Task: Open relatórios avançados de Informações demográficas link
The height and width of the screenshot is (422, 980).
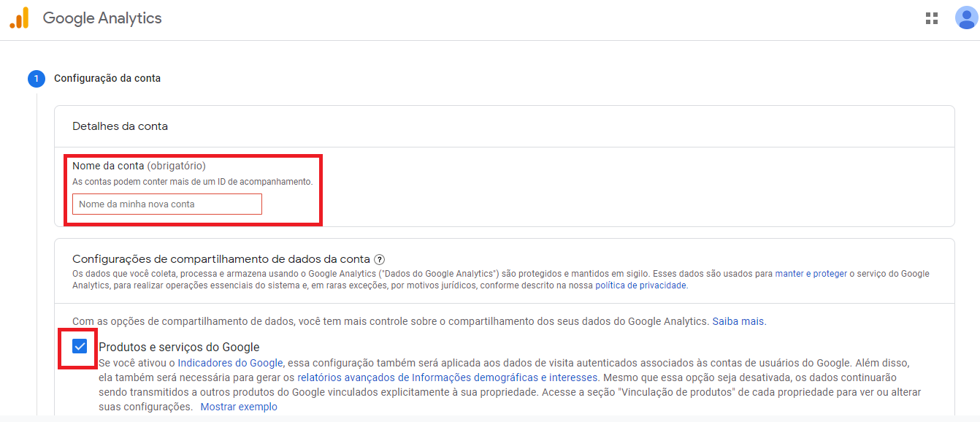Action: pyautogui.click(x=448, y=377)
